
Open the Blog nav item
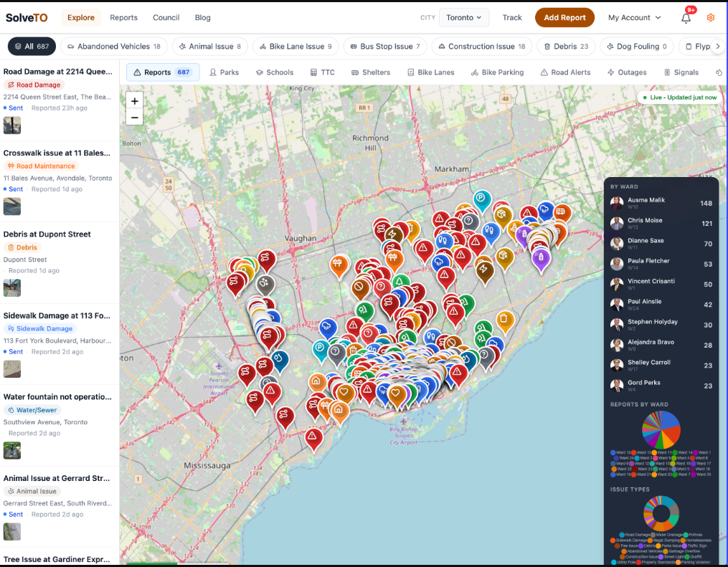tap(202, 18)
